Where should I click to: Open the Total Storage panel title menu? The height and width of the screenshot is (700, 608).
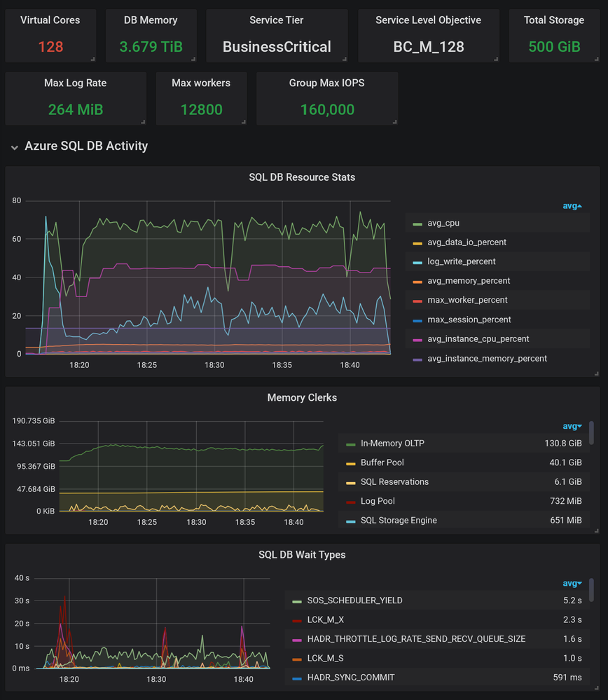pos(554,20)
